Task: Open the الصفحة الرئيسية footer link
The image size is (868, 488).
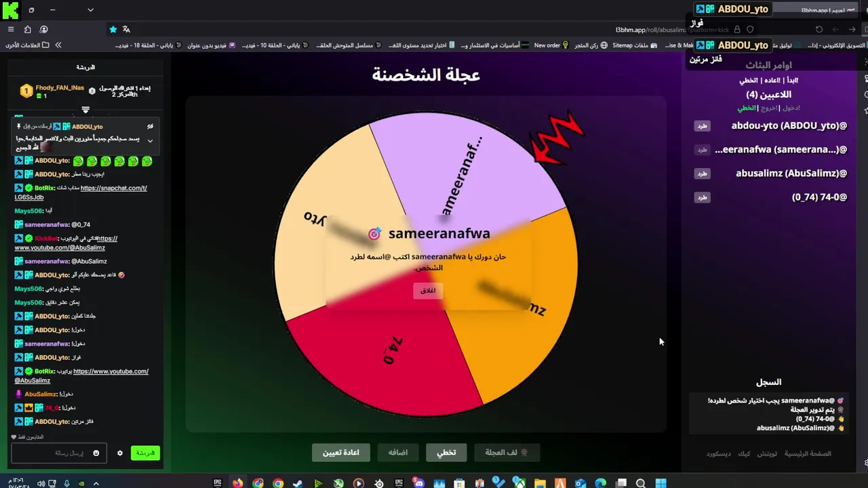Action: (808, 453)
